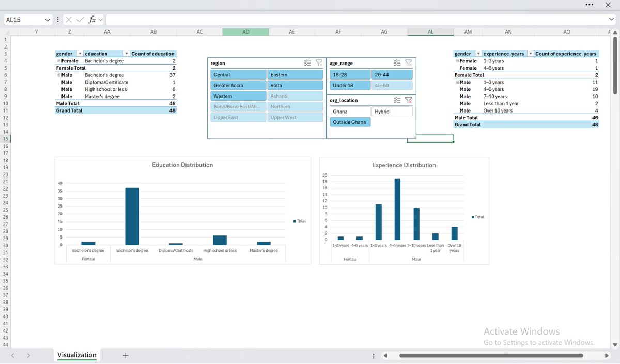620x364 pixels.
Task: Select column AL header
Action: click(430, 32)
